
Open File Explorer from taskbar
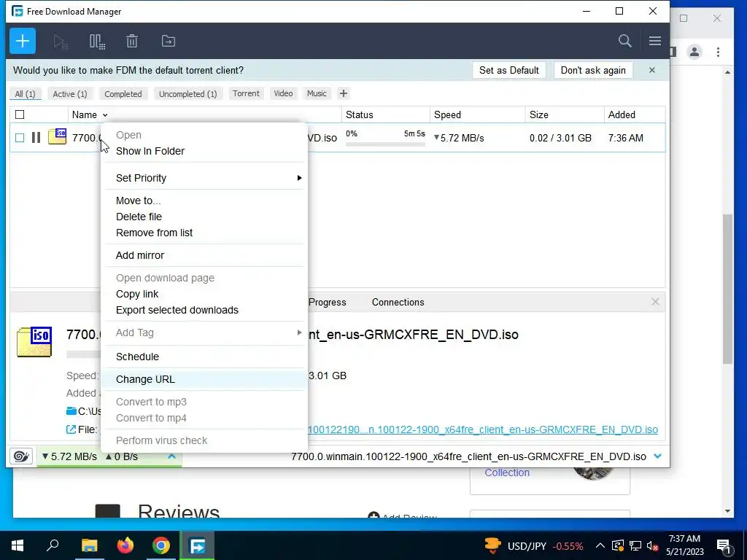(89, 545)
